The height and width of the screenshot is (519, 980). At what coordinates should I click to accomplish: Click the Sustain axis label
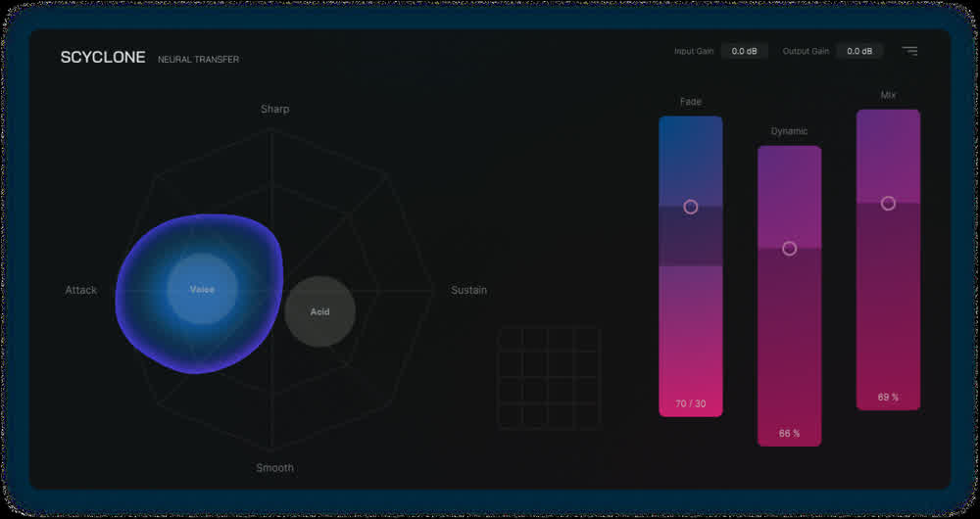tap(468, 291)
